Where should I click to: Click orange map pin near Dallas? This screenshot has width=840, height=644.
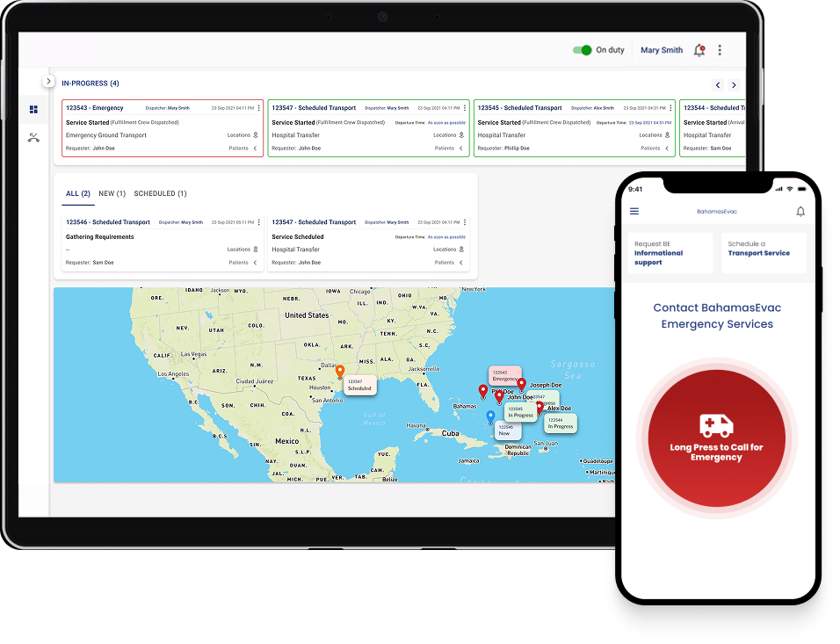(x=340, y=371)
